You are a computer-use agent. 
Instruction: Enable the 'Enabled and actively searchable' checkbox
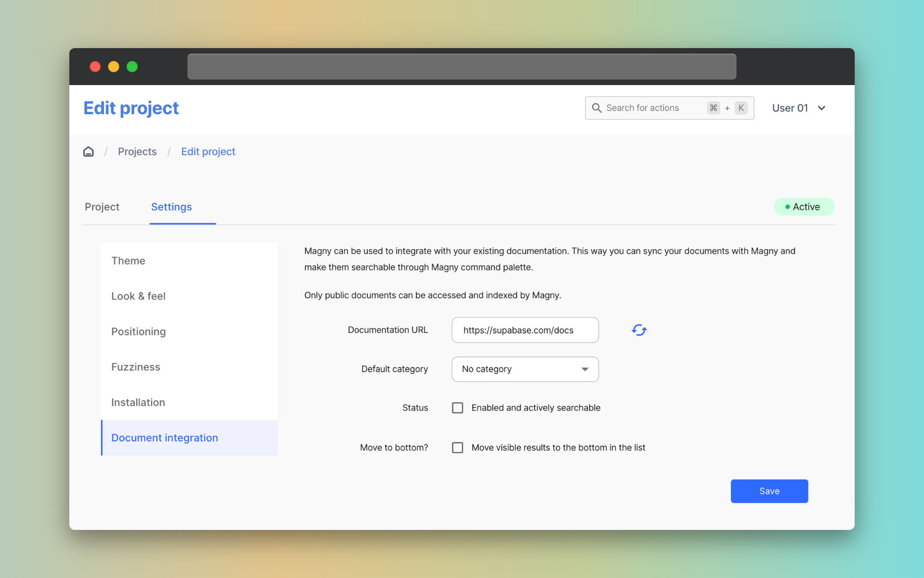[457, 408]
